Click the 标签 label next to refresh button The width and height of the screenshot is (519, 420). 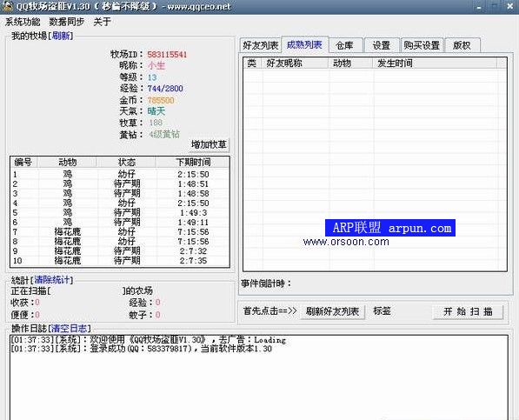point(383,310)
